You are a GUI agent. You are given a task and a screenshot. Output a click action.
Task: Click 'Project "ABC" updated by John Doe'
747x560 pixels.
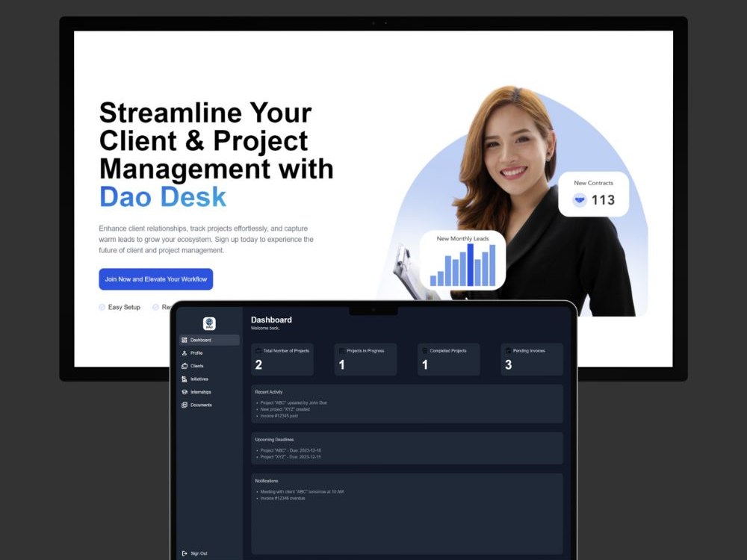click(x=294, y=403)
